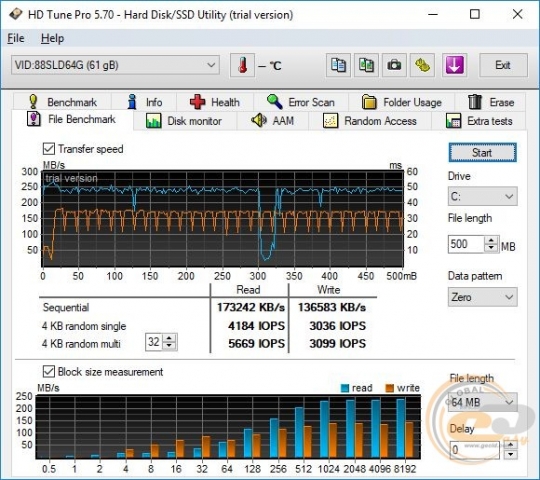Toggle the Block size measurement checkbox

(49, 372)
